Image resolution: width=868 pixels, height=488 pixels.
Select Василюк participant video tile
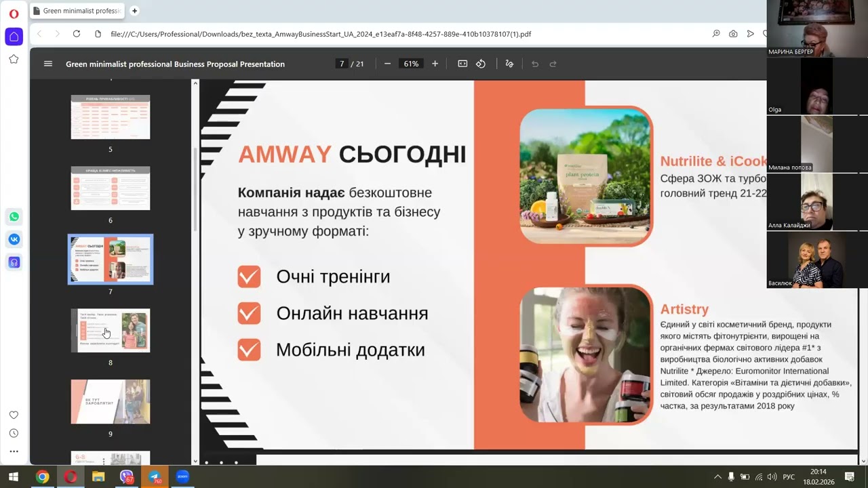click(x=817, y=260)
